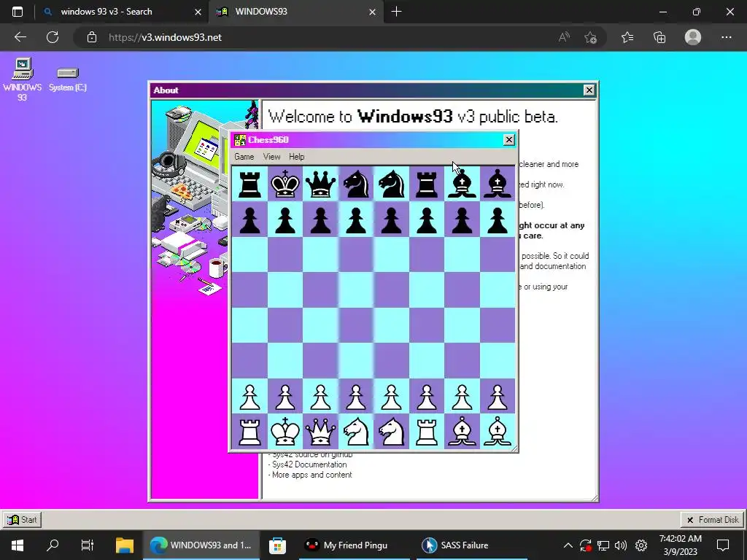Open the browser Collections button
Viewport: 747px width, 560px height.
pos(659,37)
